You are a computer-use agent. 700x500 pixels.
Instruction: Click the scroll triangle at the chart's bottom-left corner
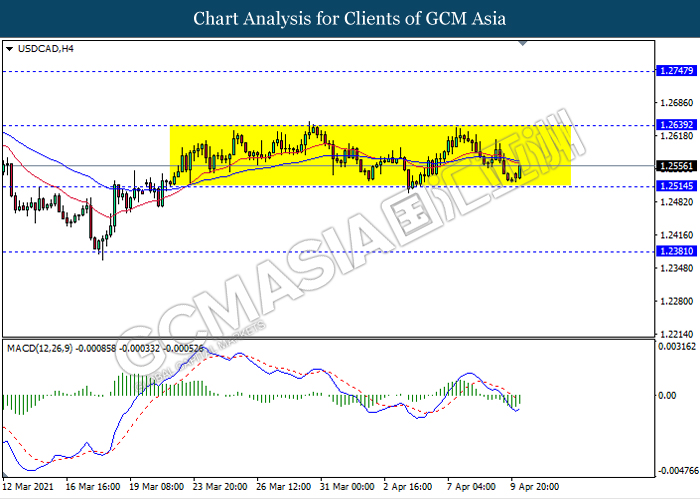click(x=6, y=474)
